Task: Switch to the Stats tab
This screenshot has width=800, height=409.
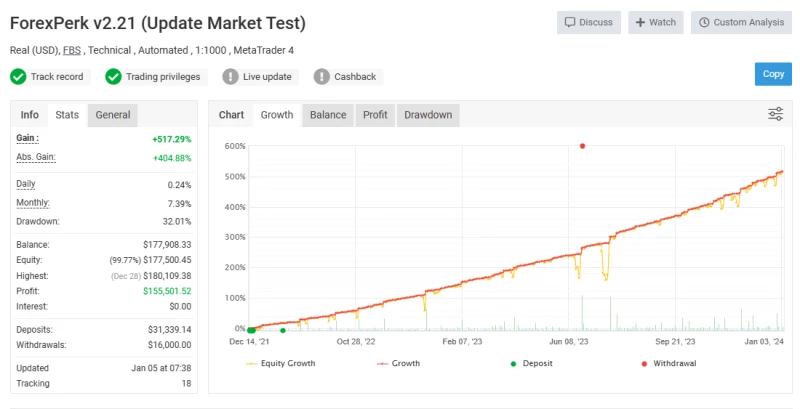Action: (x=67, y=115)
